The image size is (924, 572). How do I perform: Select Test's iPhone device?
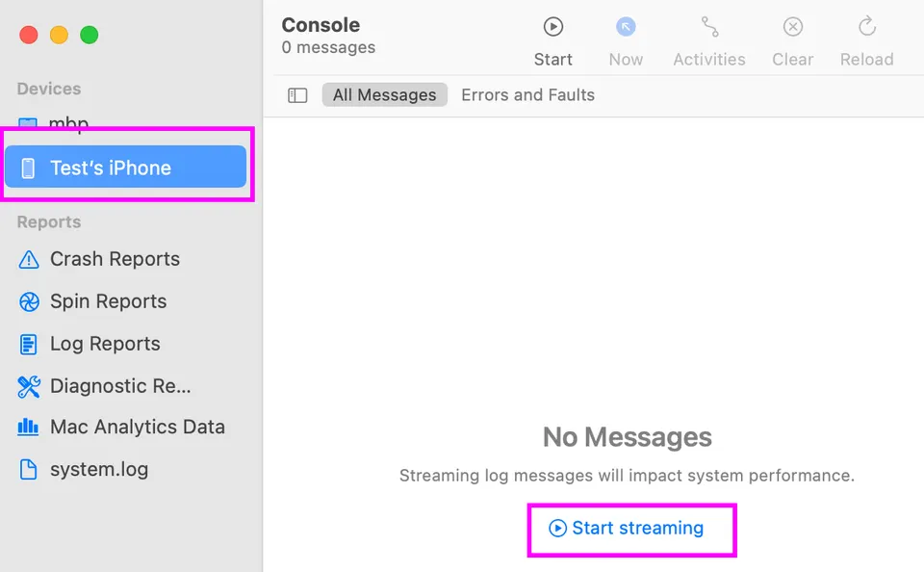[125, 168]
